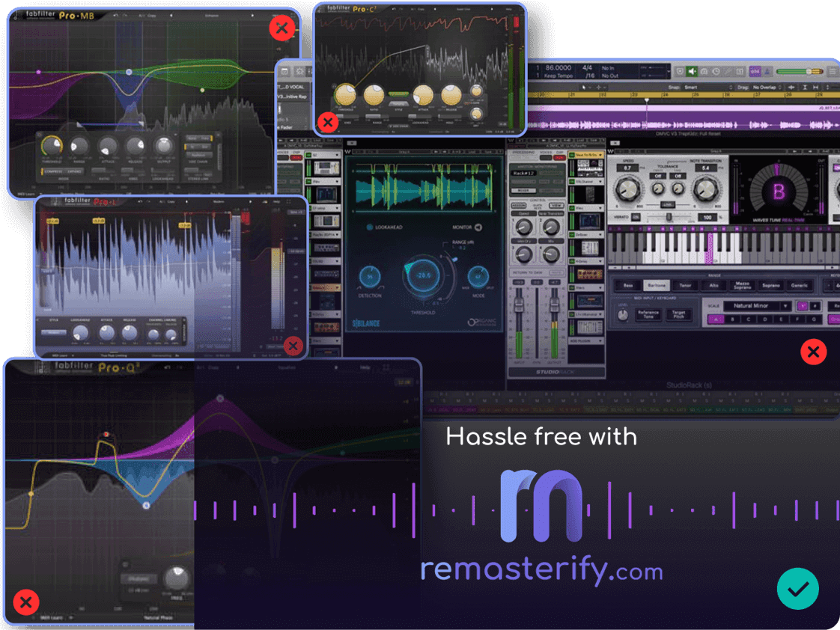Click the Monitor speaker icon in Sibilance

coord(478,227)
